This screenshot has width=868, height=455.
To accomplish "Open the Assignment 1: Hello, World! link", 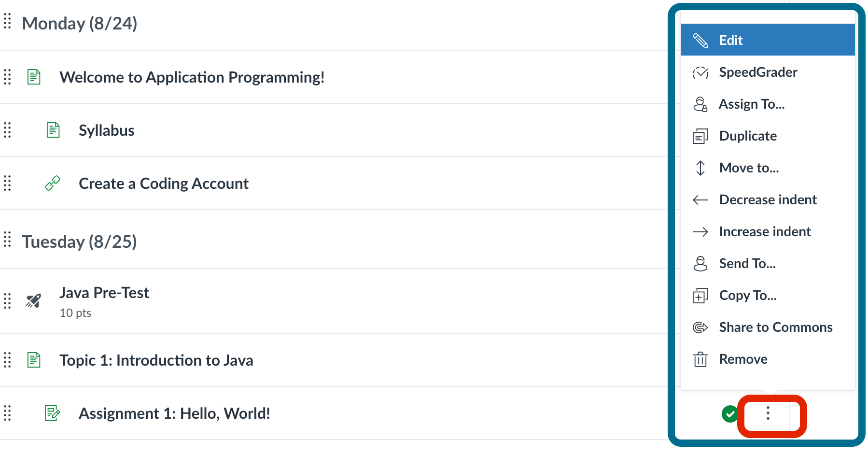I will point(174,413).
